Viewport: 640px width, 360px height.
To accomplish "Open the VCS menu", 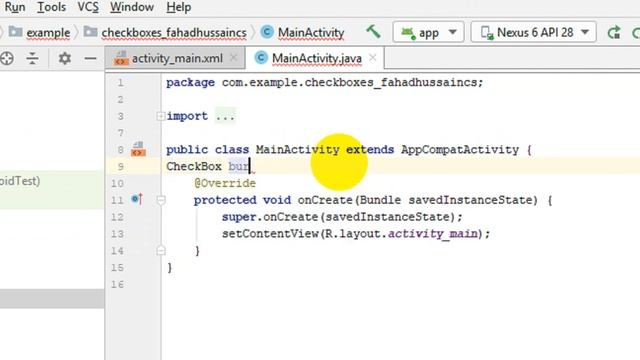I will click(x=88, y=7).
